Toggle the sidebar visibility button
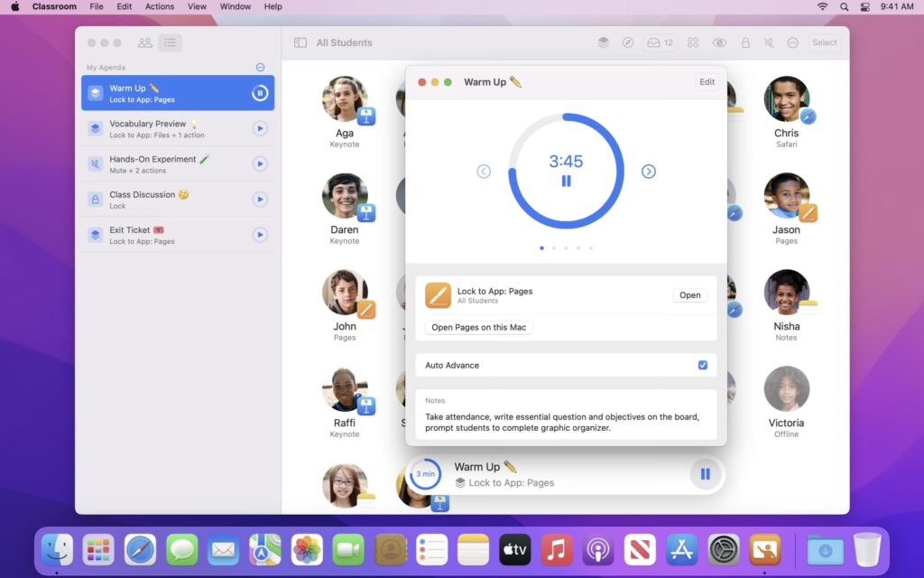 (300, 42)
